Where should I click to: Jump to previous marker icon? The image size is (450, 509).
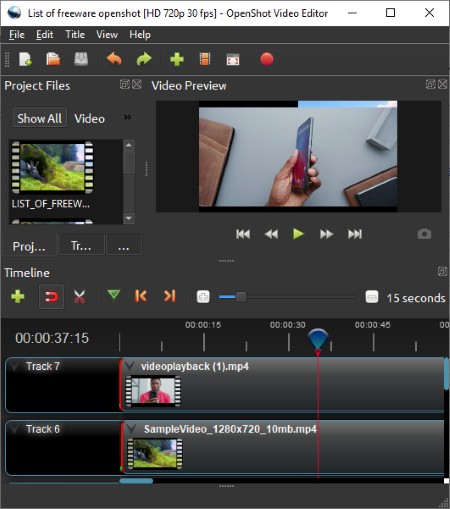pos(141,296)
